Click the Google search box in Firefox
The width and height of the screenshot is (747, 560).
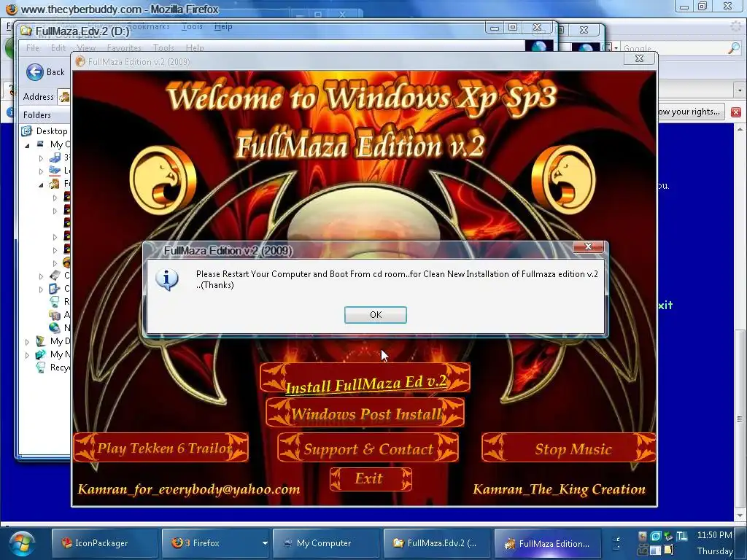(674, 48)
